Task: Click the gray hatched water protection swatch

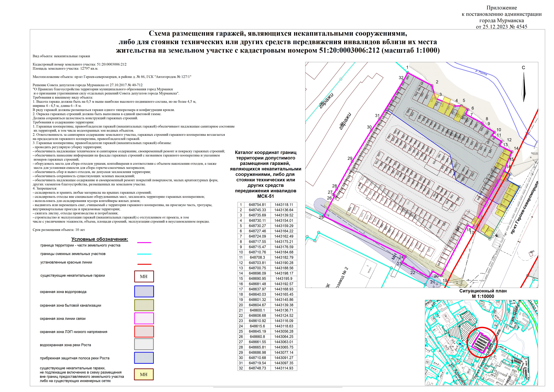Action: [x=144, y=344]
